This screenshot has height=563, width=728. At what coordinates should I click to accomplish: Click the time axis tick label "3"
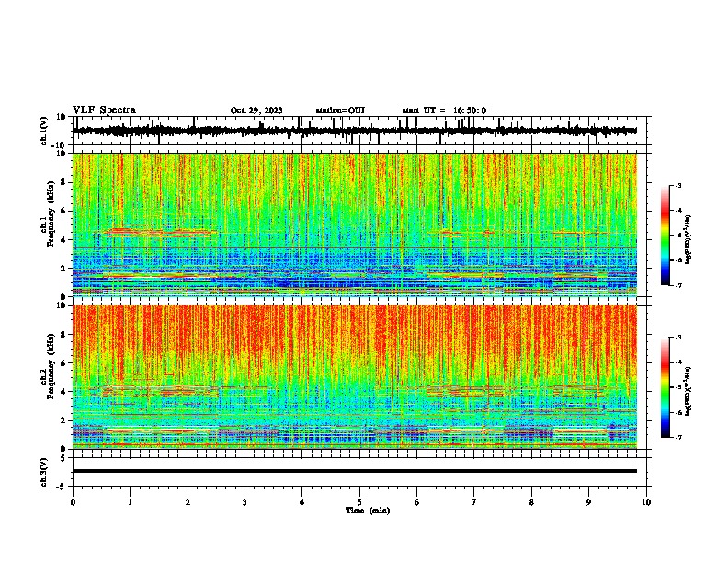point(245,502)
